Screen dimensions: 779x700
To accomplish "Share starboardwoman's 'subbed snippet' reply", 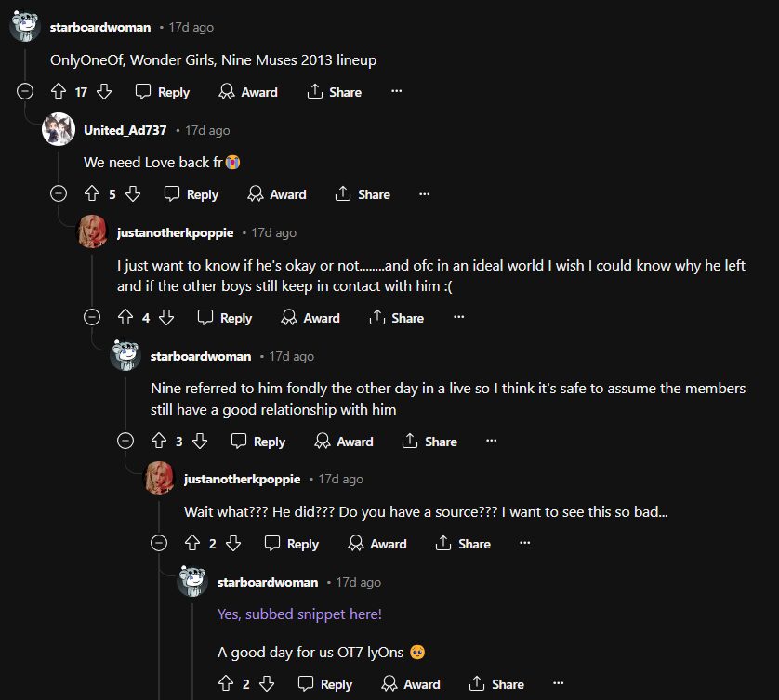I will click(496, 684).
